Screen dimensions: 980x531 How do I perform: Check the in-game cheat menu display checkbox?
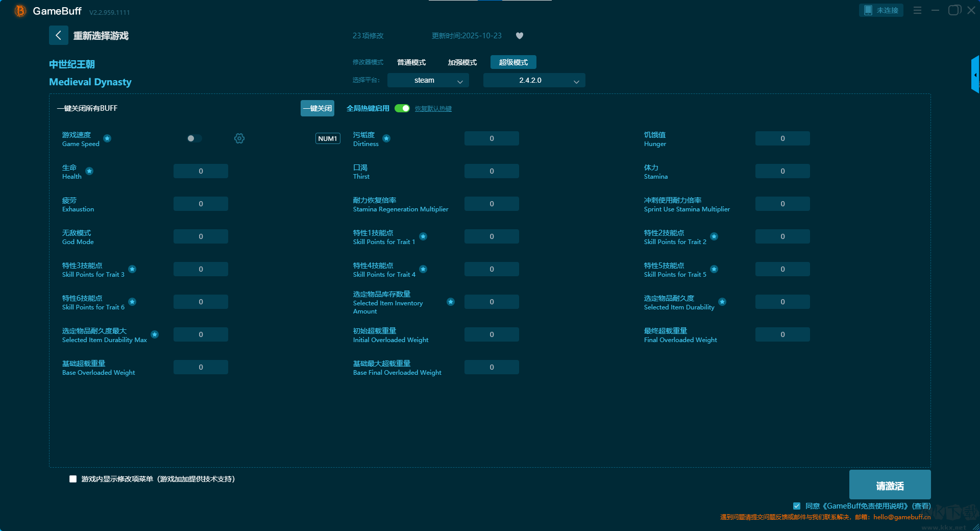coord(73,479)
